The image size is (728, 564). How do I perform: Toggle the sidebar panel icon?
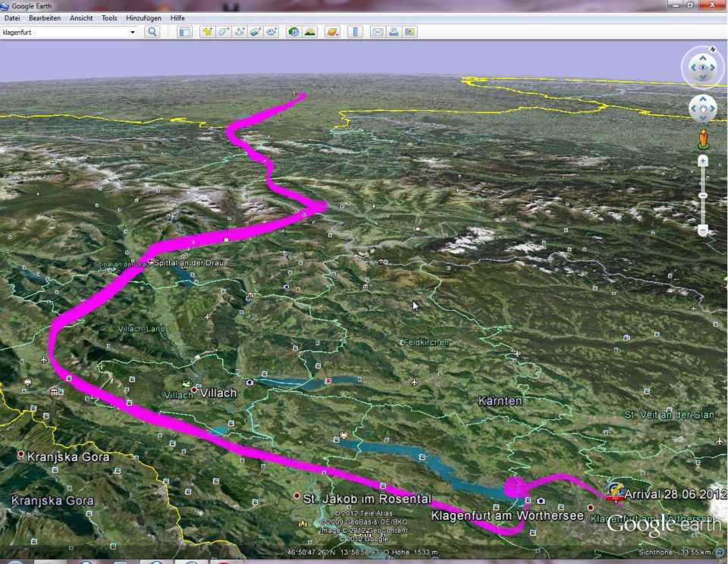pyautogui.click(x=184, y=32)
